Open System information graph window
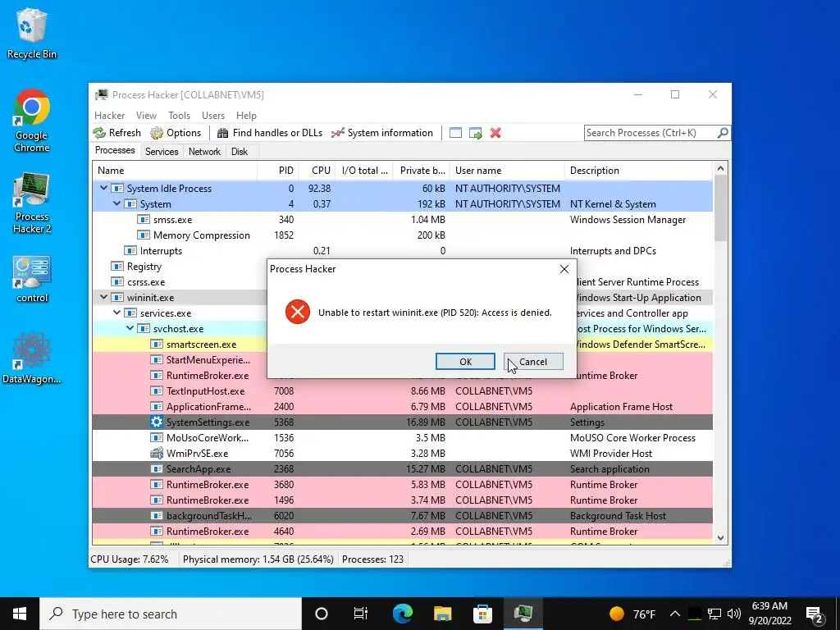The height and width of the screenshot is (630, 840). (382, 133)
